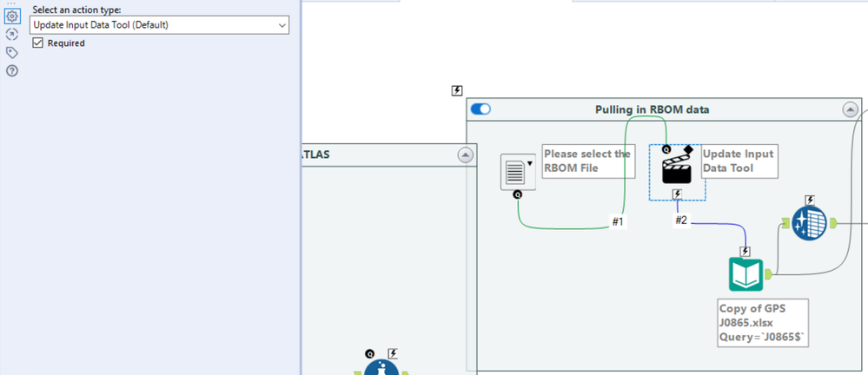The image size is (868, 375).
Task: Select the Action tool clapperboard icon
Action: click(x=678, y=168)
